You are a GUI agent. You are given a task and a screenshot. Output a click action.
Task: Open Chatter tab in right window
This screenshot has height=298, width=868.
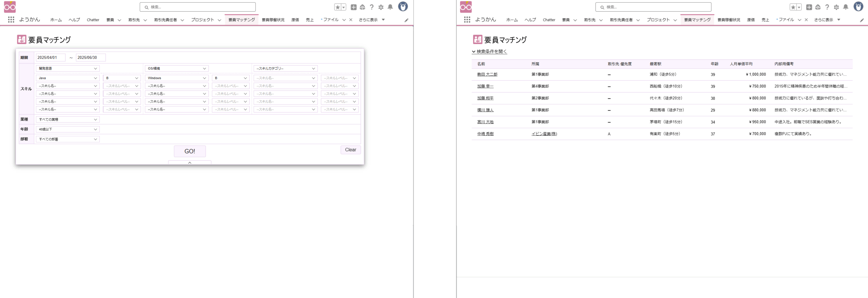coord(549,20)
